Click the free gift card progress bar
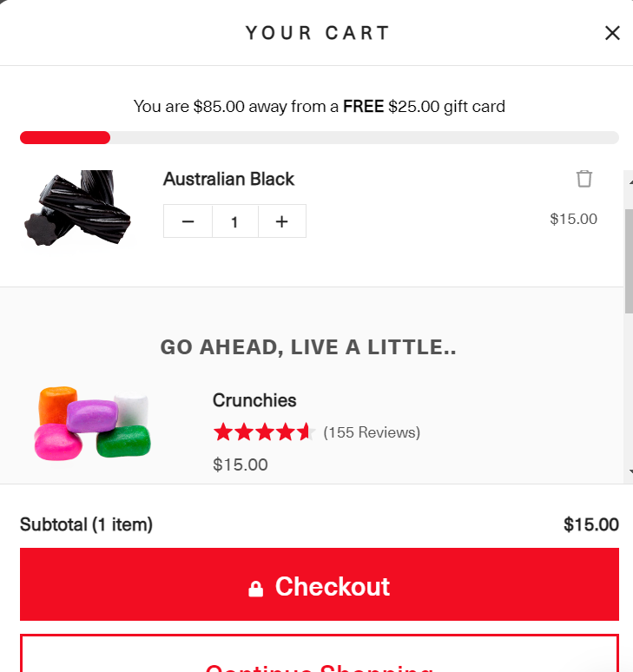The width and height of the screenshot is (633, 672). pos(320,137)
